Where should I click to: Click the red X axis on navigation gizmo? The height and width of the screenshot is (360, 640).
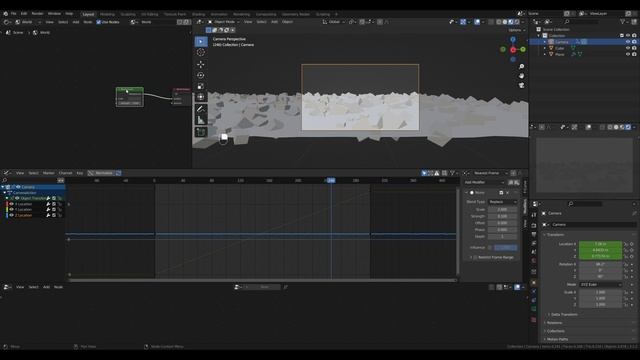click(513, 50)
